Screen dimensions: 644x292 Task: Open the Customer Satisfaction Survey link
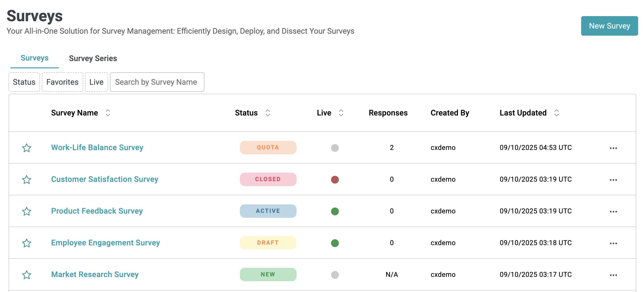pyautogui.click(x=104, y=179)
